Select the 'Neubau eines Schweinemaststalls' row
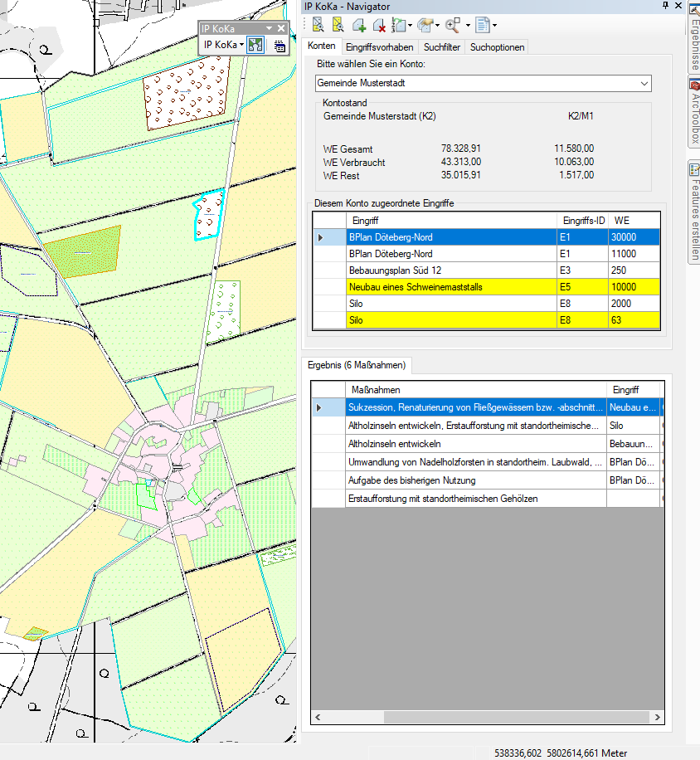The height and width of the screenshot is (760, 700). 450,287
